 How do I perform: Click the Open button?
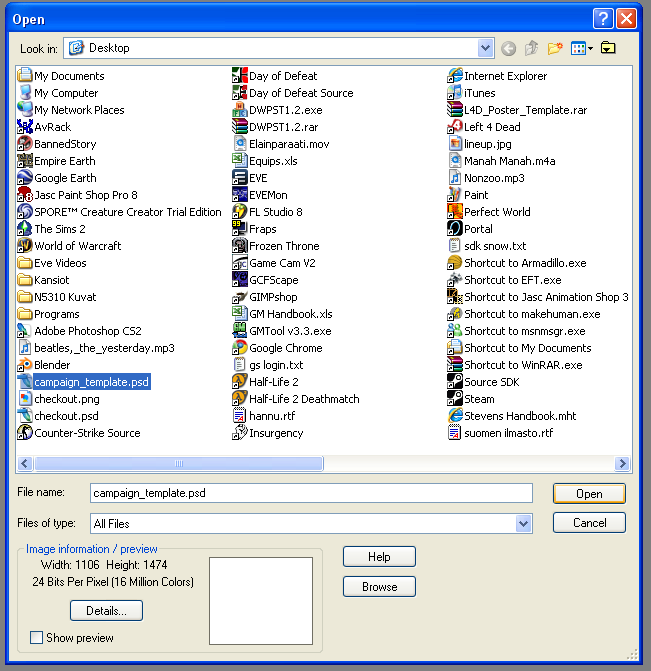(x=589, y=494)
